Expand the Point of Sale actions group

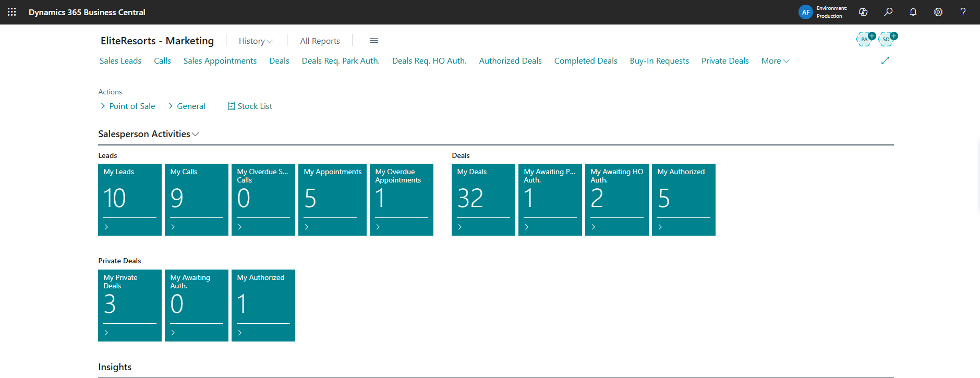pyautogui.click(x=128, y=106)
